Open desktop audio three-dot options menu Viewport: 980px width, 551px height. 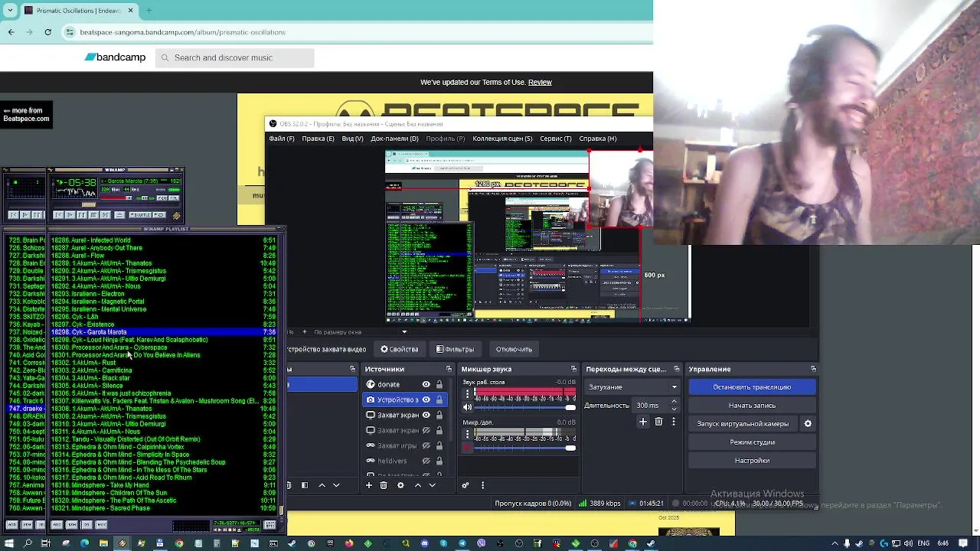coord(467,392)
